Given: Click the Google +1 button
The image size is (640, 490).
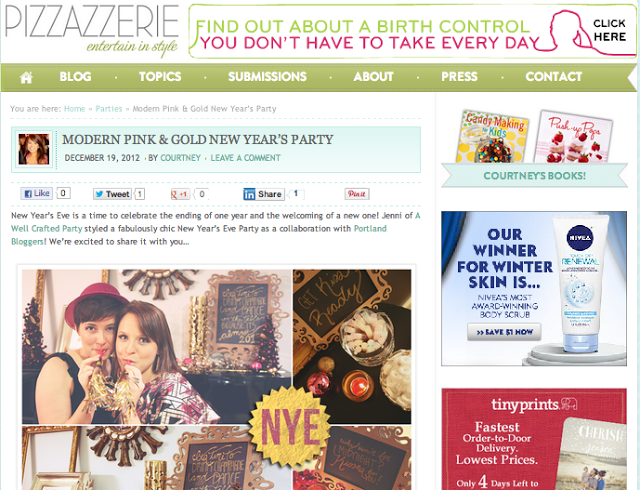Looking at the screenshot, I should pyautogui.click(x=180, y=194).
